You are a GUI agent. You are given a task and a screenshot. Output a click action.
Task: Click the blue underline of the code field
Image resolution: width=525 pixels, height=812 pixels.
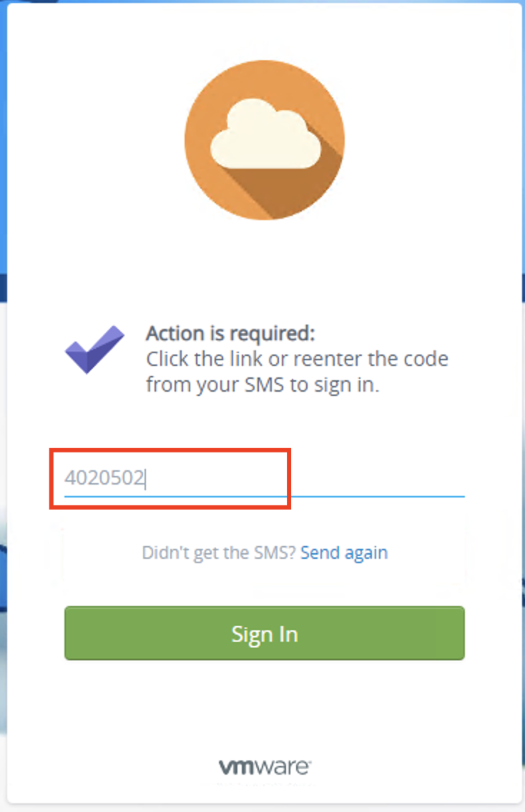click(x=264, y=495)
